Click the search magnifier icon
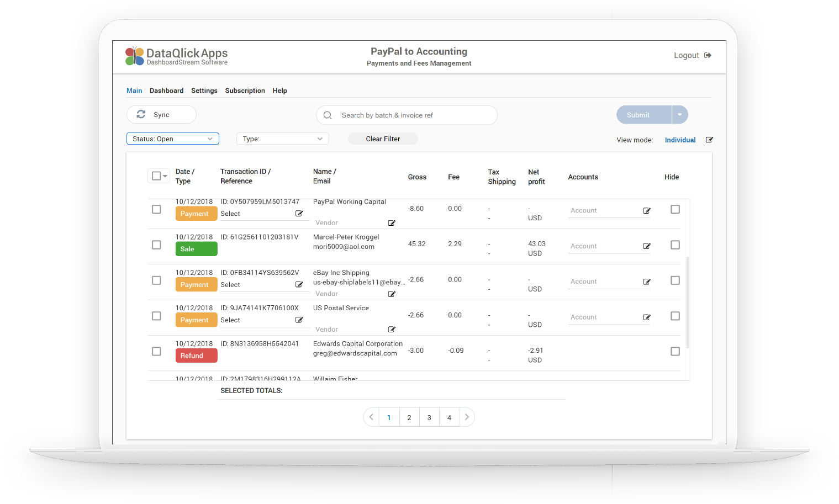Screen dimensions: 839x504 328,115
